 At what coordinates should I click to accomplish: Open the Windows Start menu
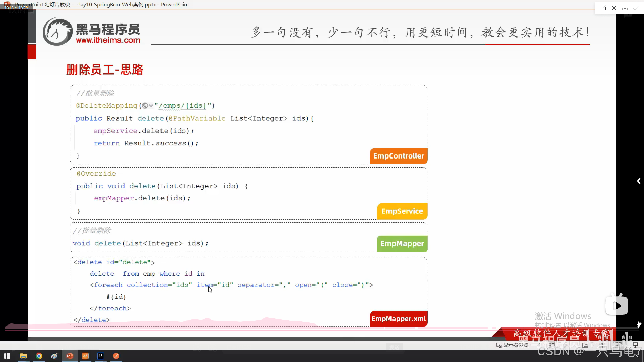[7, 356]
